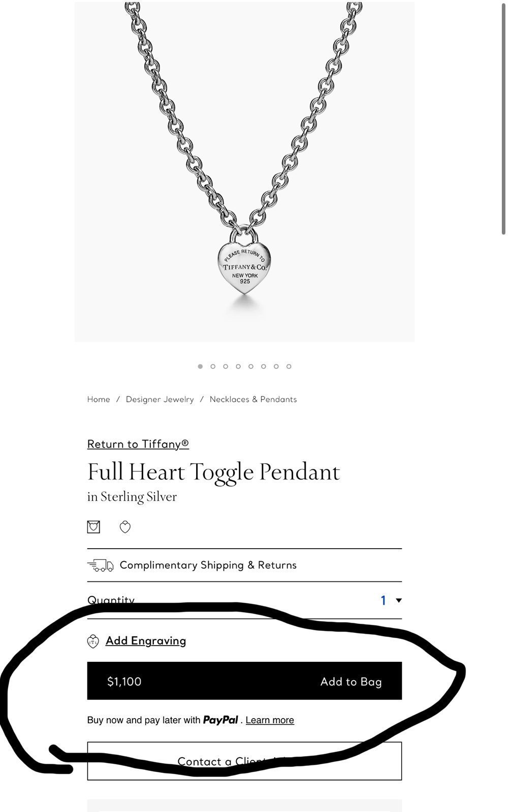The width and height of the screenshot is (509, 812).
Task: Open Return to Tiffany collection link
Action: (138, 444)
